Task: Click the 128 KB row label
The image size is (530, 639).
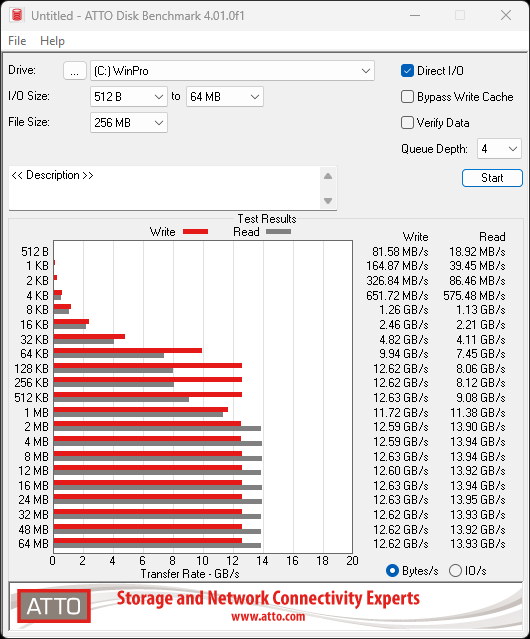Action: pyautogui.click(x=31, y=368)
